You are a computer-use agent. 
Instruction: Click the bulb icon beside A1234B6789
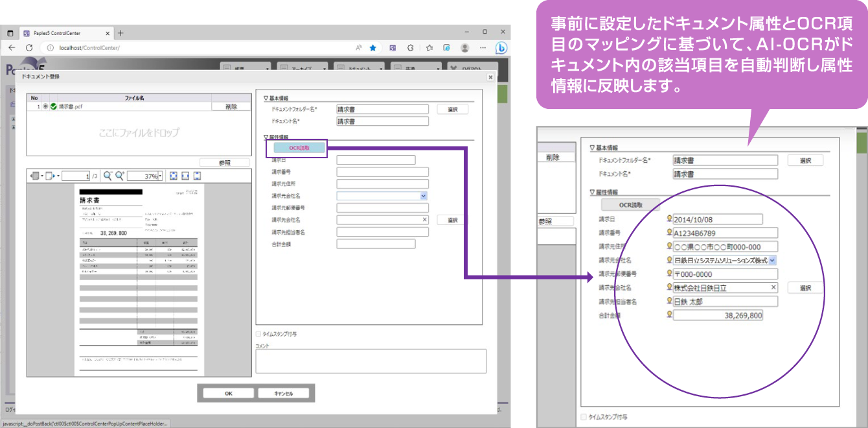pyautogui.click(x=670, y=232)
